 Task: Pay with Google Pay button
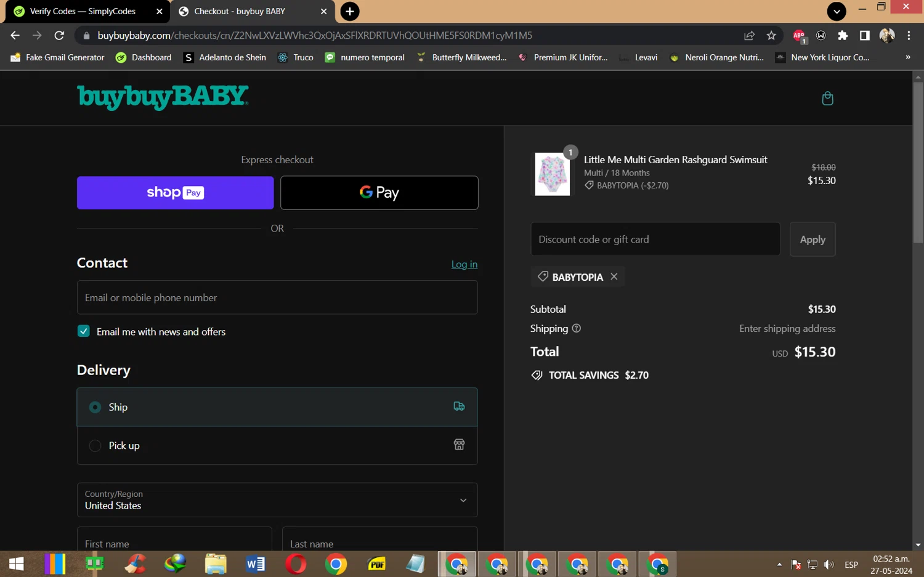379,193
